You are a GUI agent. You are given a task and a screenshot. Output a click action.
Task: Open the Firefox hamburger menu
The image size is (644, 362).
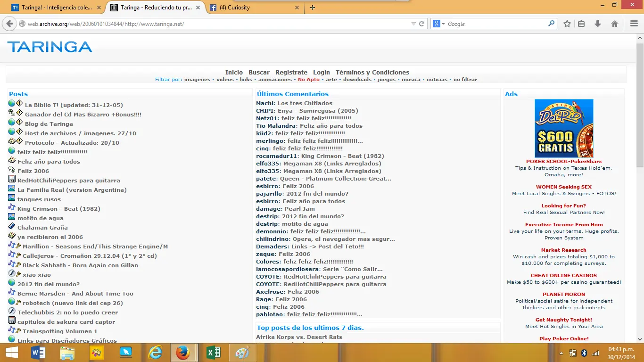(634, 24)
